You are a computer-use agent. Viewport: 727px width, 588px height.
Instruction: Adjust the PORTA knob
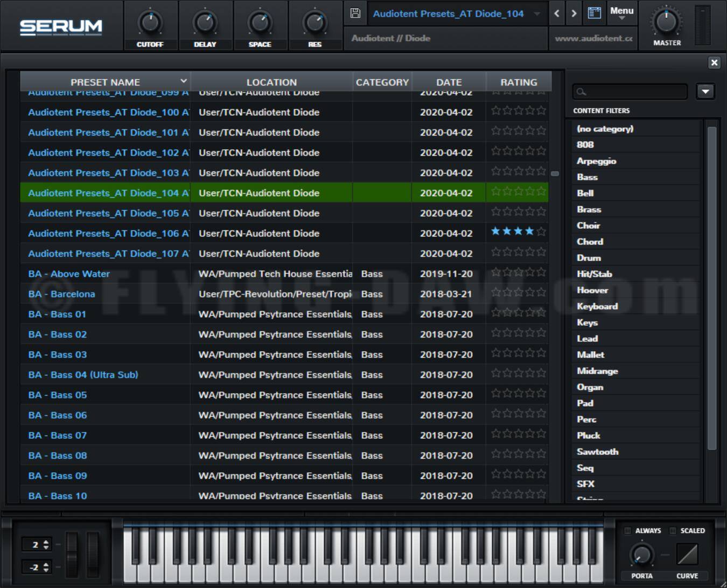coord(641,555)
